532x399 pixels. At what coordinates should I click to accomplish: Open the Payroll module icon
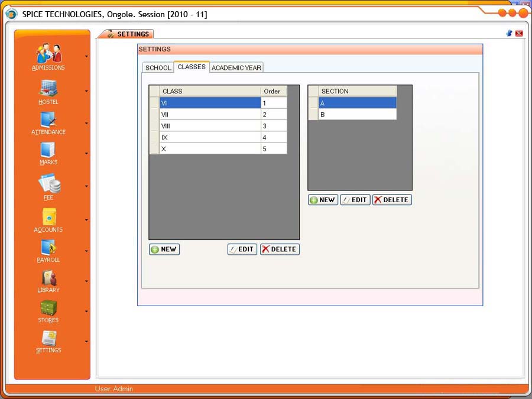coord(48,247)
